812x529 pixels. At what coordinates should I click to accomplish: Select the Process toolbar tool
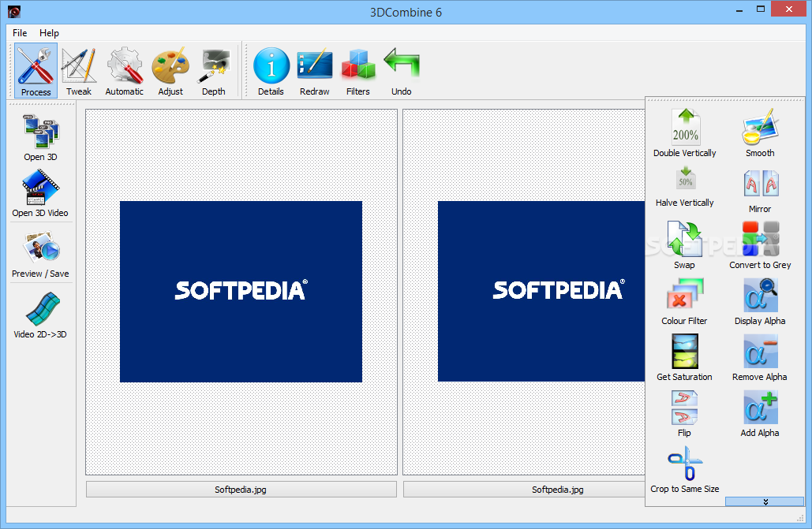(x=36, y=71)
